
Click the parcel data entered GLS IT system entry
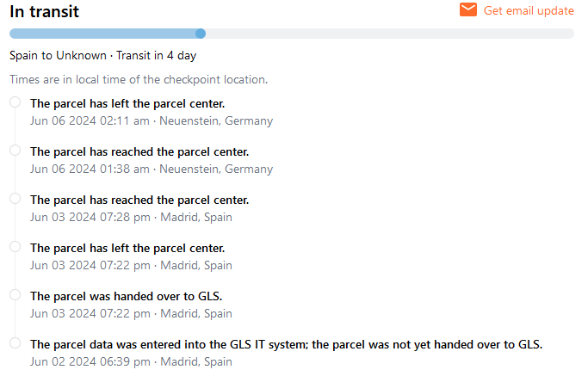[286, 344]
